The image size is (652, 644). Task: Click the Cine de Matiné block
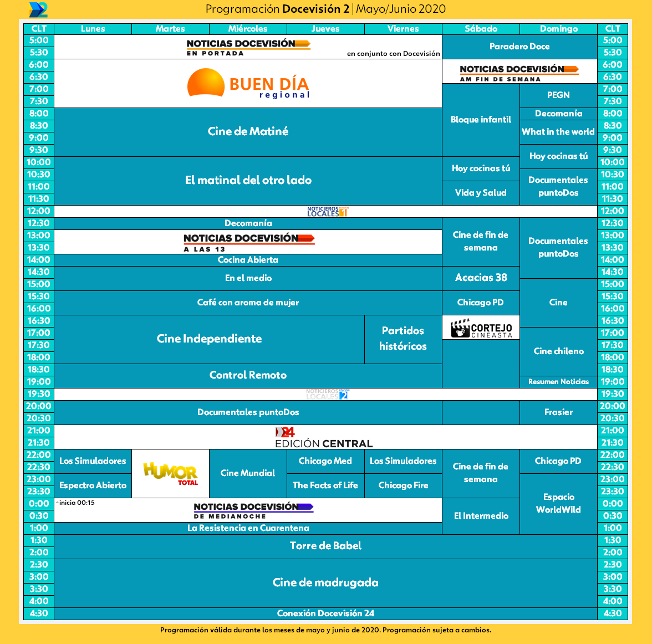248,132
